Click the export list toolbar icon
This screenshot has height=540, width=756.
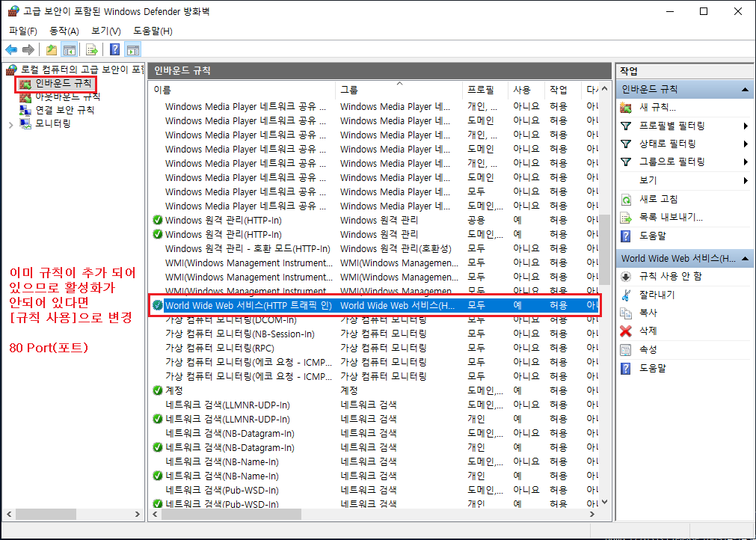[x=92, y=49]
